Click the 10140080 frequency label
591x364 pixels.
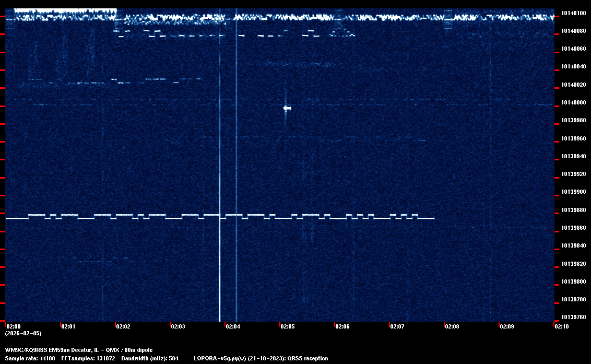[574, 31]
